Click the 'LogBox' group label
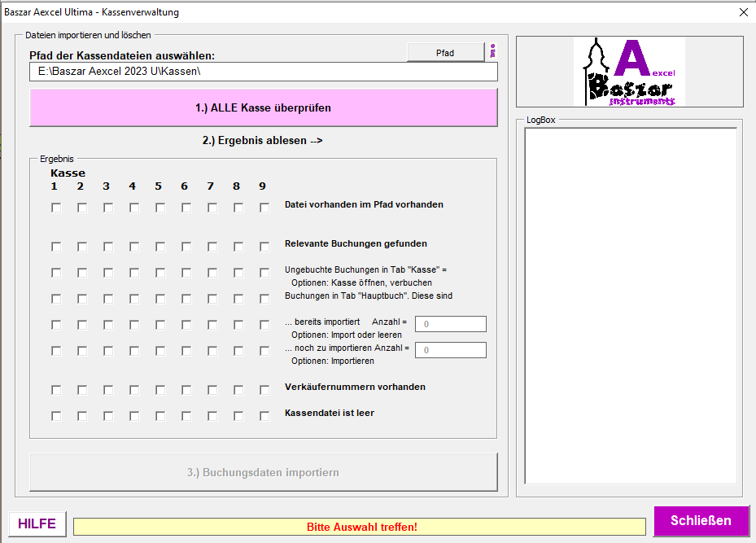Screen dimensions: 756x543 (x=541, y=120)
